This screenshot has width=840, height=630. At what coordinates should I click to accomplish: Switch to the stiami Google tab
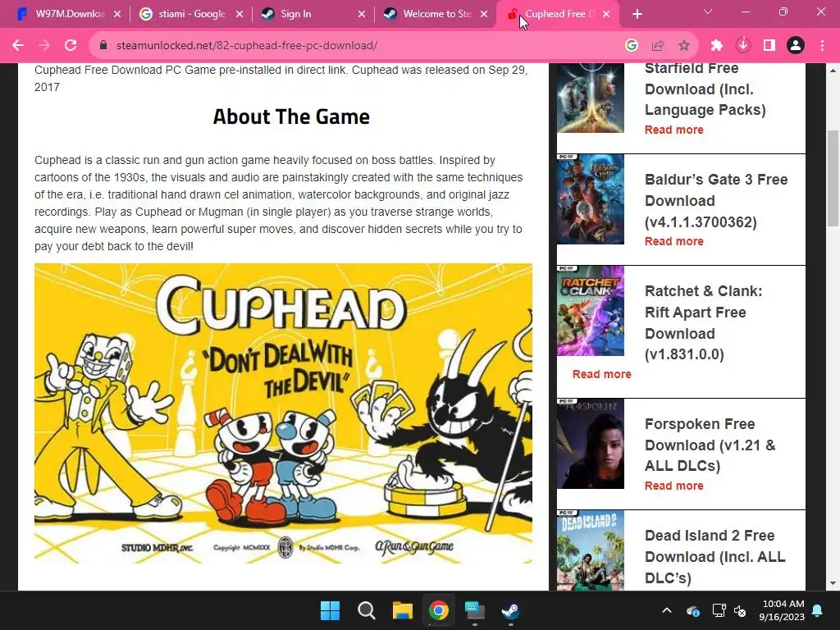click(x=191, y=14)
